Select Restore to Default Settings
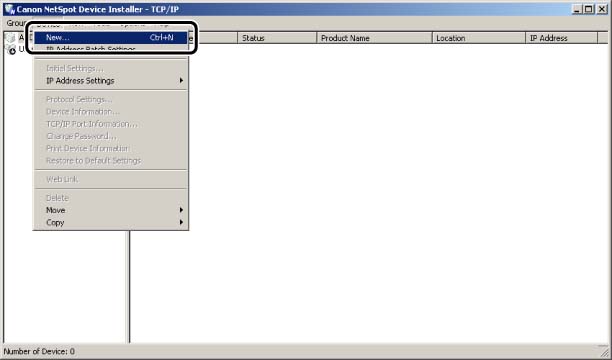 pyautogui.click(x=111, y=160)
